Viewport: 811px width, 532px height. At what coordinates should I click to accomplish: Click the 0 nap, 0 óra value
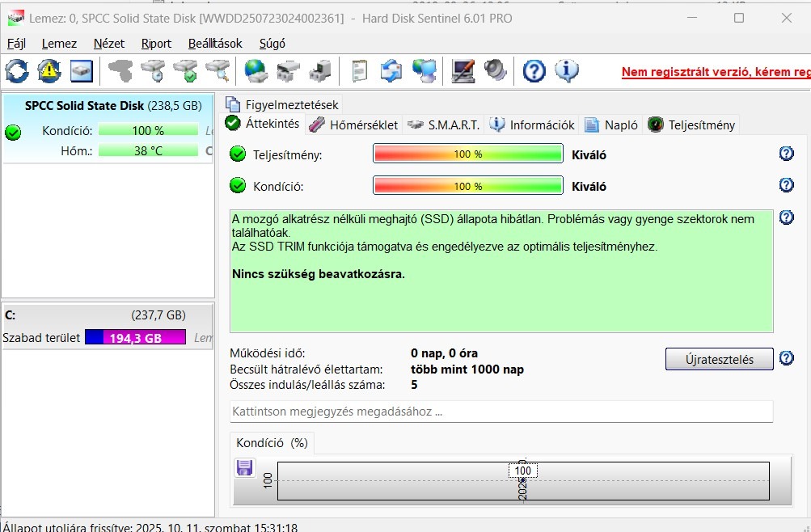[444, 353]
